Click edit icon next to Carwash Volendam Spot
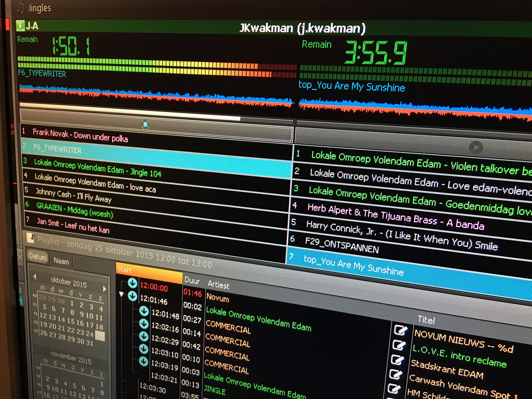The image size is (532, 399). click(395, 375)
